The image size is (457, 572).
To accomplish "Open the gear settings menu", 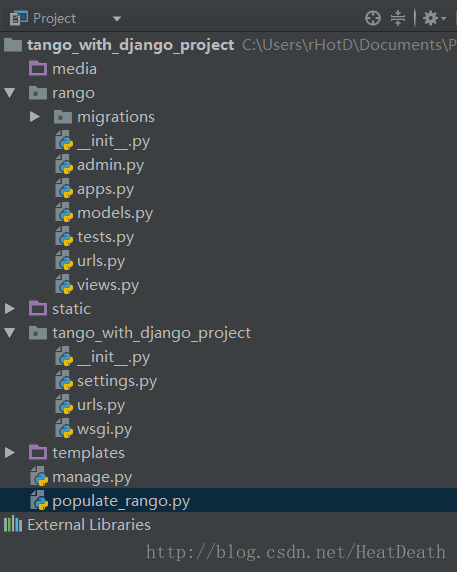I will click(x=434, y=18).
